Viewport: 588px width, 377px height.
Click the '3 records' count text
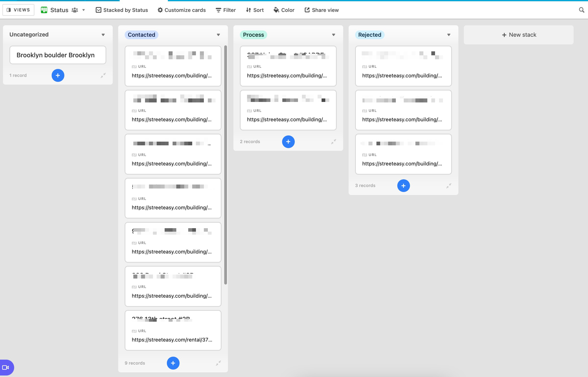coord(365,186)
